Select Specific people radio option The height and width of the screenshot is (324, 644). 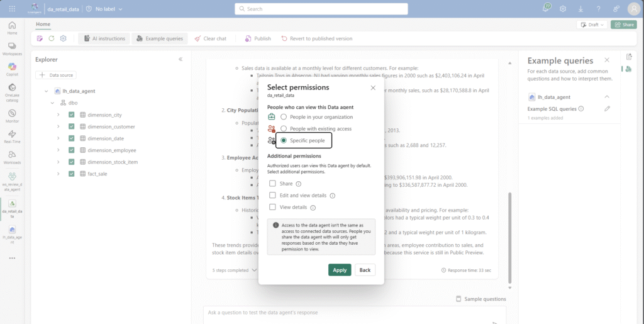tap(284, 140)
